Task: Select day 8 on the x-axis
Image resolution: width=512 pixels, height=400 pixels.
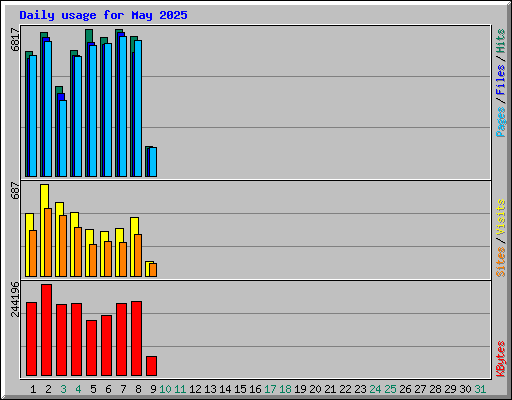Action: click(x=138, y=389)
